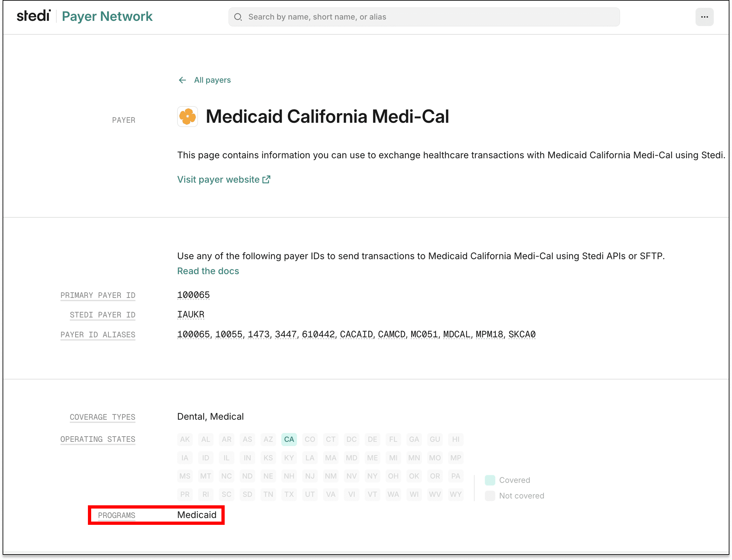
Task: Go back to All payers
Action: pos(212,80)
